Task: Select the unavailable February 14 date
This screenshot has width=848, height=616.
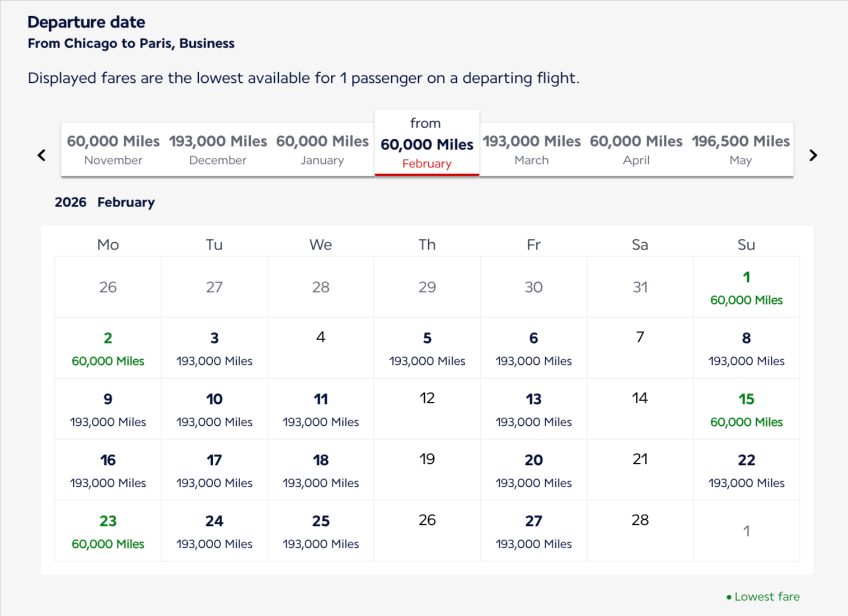Action: (x=640, y=398)
